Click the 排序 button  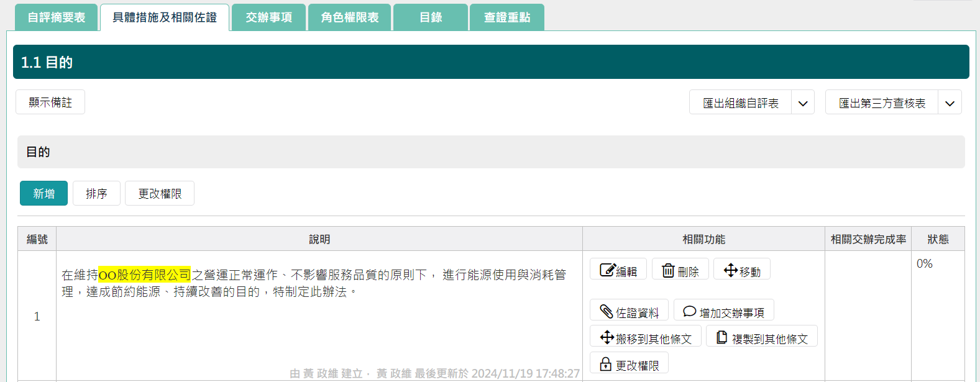[96, 194]
